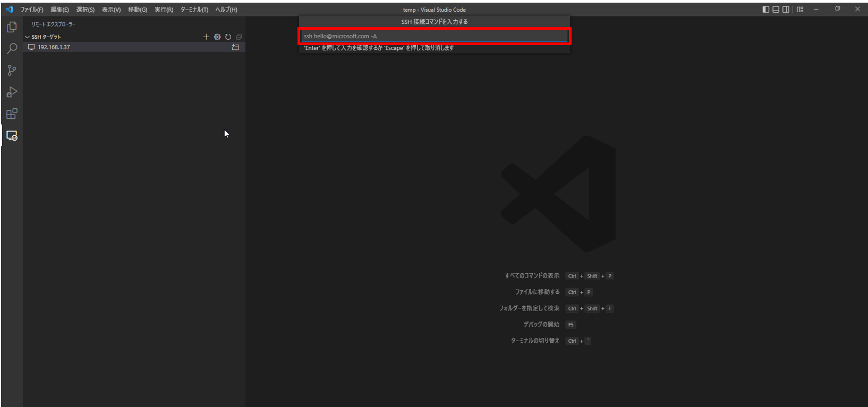Open the Search view in activity bar
The width and height of the screenshot is (868, 407).
[12, 49]
